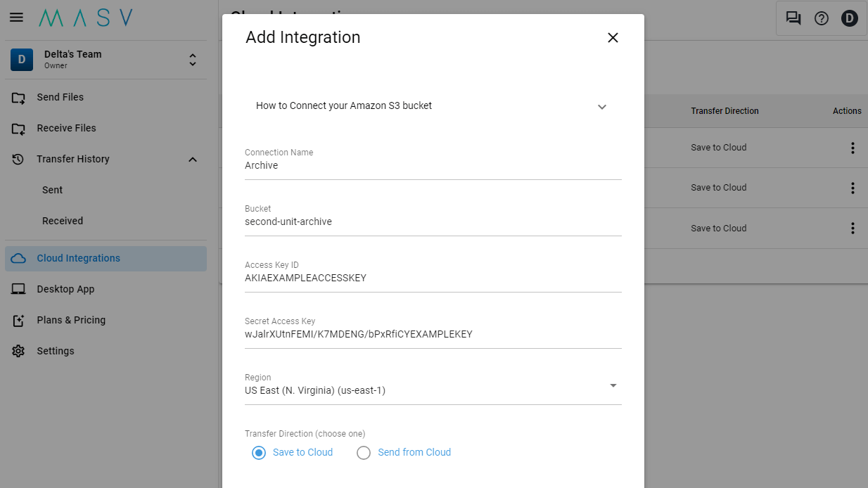Viewport: 868px width, 488px height.
Task: Click the Transfer History clock icon
Action: pyautogui.click(x=19, y=160)
